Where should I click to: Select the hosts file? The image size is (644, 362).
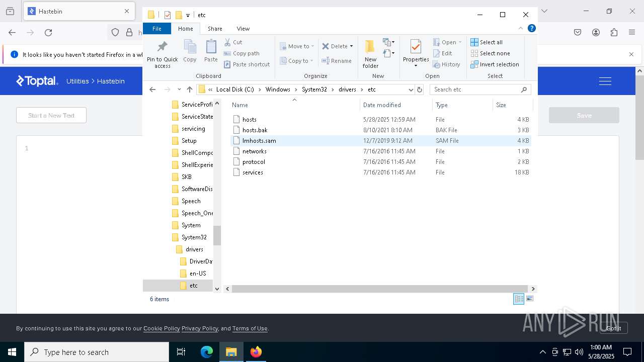click(381, 120)
